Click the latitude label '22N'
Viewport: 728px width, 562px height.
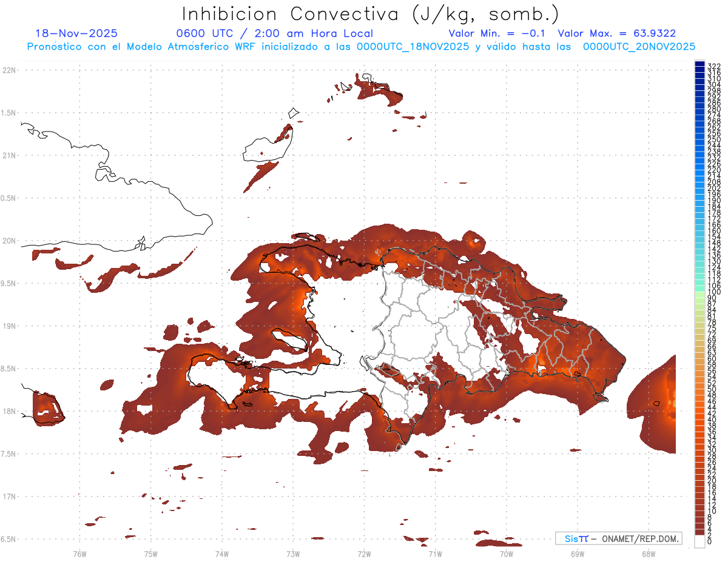10,70
